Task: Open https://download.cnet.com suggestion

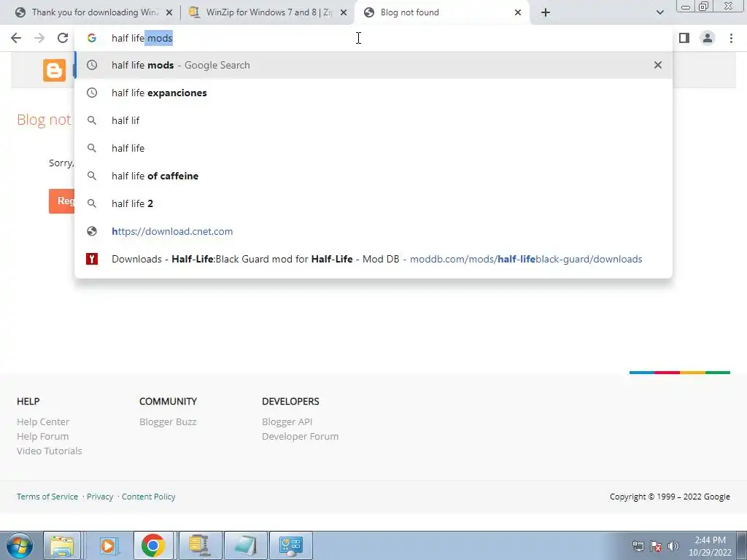Action: point(373,231)
